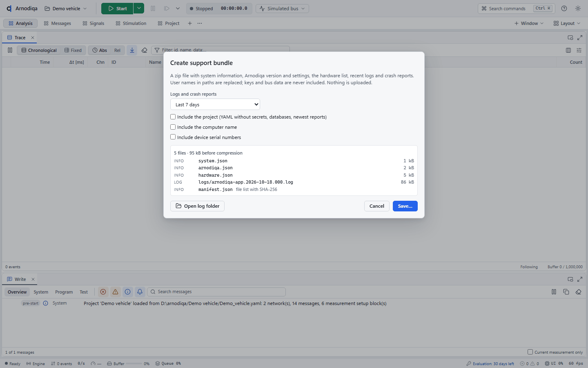The height and width of the screenshot is (368, 588).
Task: Click the pause measurement icon beside Start
Action: [153, 9]
